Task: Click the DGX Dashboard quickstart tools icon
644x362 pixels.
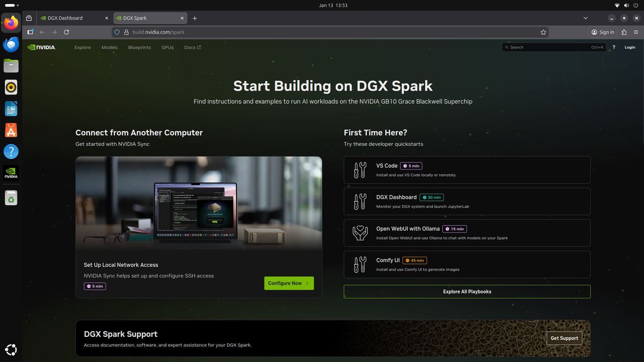Action: 360,202
